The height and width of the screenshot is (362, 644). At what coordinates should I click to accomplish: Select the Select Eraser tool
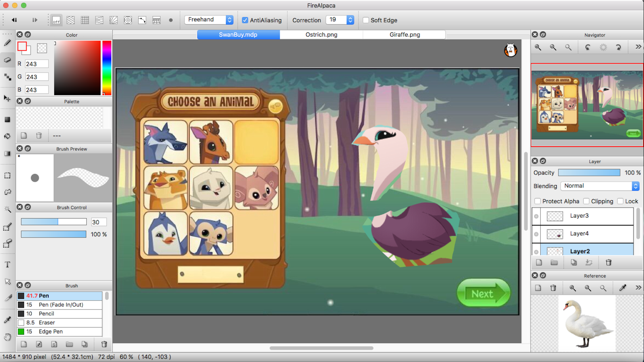7,244
